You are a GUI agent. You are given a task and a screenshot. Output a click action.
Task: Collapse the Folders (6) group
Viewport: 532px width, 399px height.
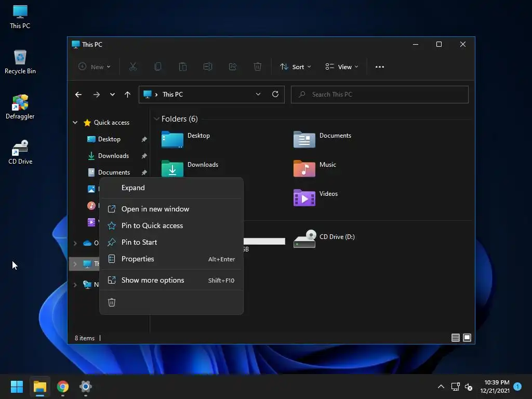(156, 119)
